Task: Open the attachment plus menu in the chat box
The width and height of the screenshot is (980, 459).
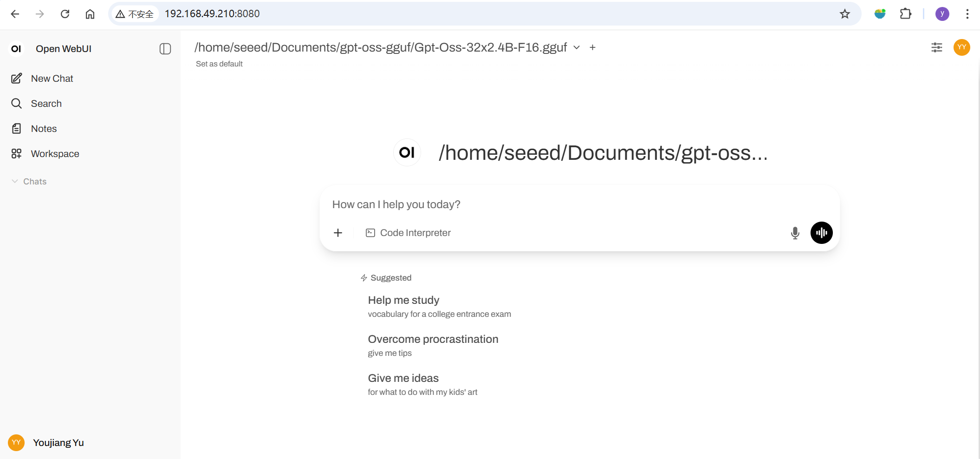Action: (338, 233)
